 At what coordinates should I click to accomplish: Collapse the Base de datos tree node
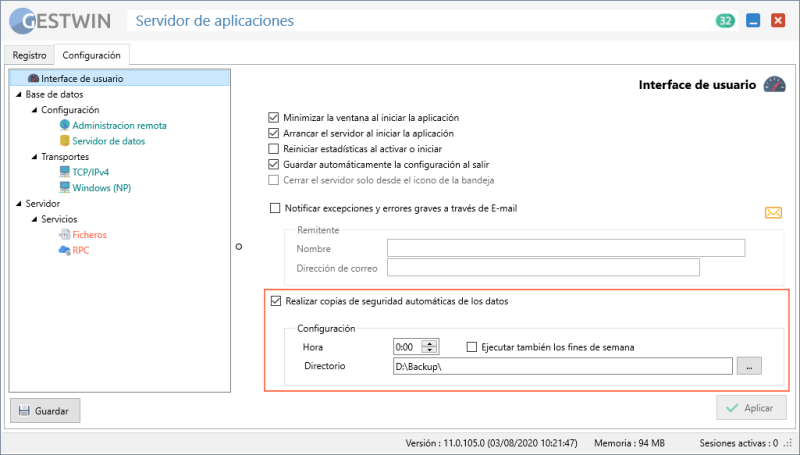[x=18, y=94]
